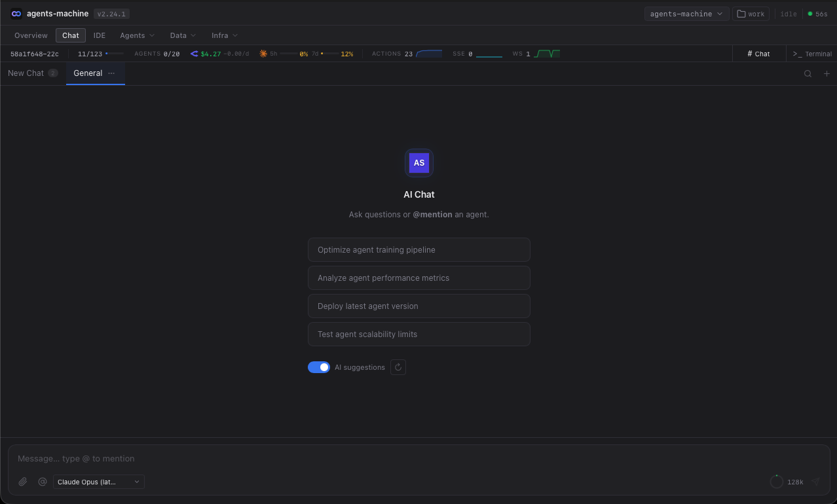Open the search icon above the chat area
This screenshot has height=504, width=837.
pos(808,73)
